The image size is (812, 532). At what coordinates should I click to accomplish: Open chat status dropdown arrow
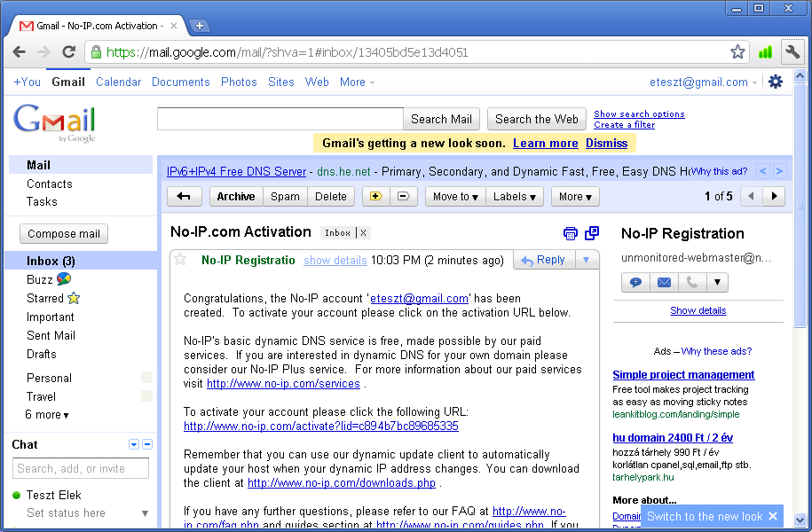click(145, 513)
